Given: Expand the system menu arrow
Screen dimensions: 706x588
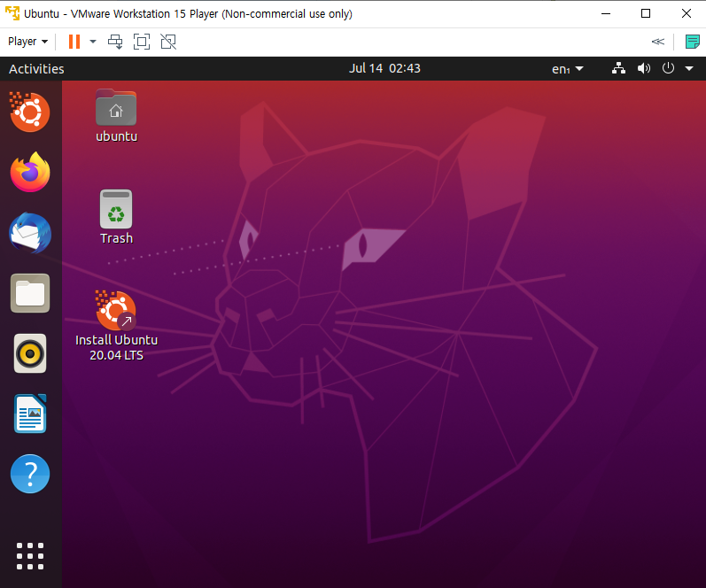Looking at the screenshot, I should (x=689, y=68).
